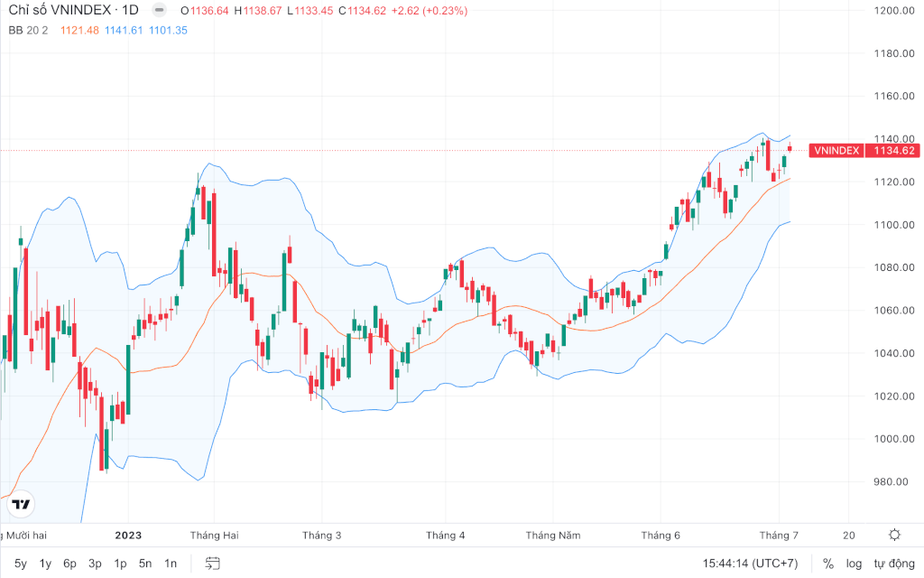Viewport: 924px width, 578px height.
Task: Click the Tháng Năm axis label
Action: click(x=553, y=536)
